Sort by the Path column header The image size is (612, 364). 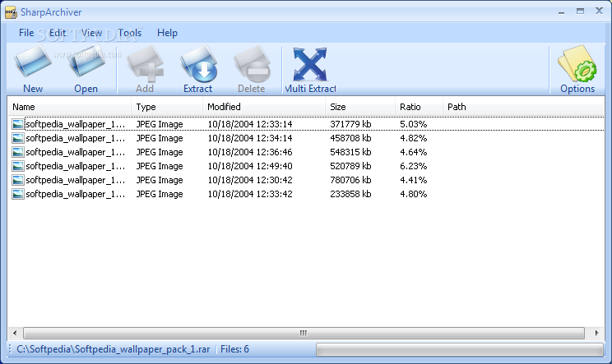(523, 107)
